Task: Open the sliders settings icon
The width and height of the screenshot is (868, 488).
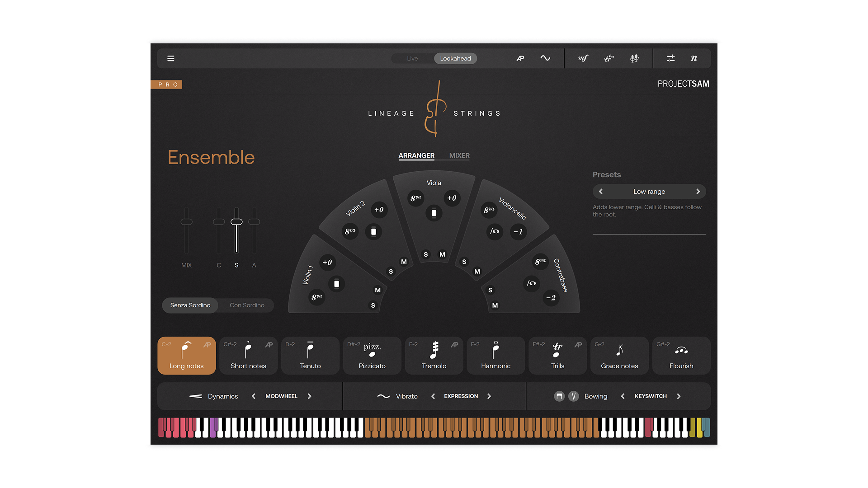Action: [670, 58]
